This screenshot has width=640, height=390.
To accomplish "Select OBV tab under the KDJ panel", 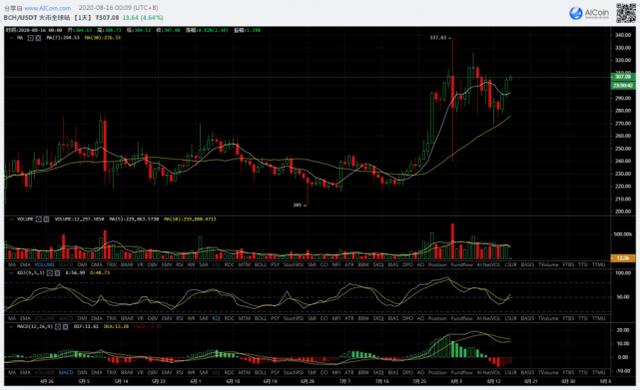I will click(x=153, y=318).
